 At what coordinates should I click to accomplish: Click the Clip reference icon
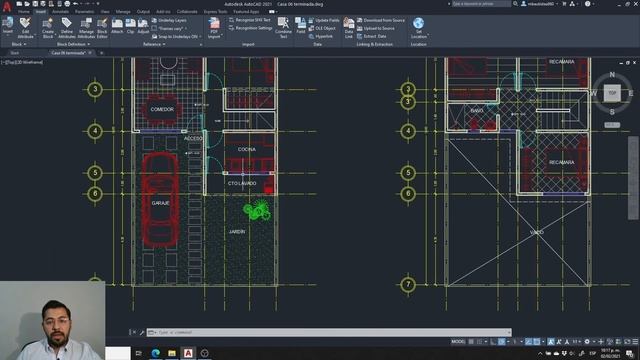click(131, 23)
